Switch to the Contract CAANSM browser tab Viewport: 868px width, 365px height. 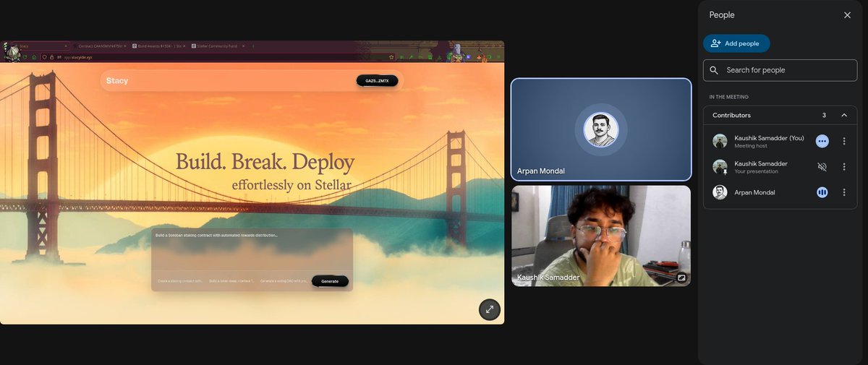click(101, 46)
